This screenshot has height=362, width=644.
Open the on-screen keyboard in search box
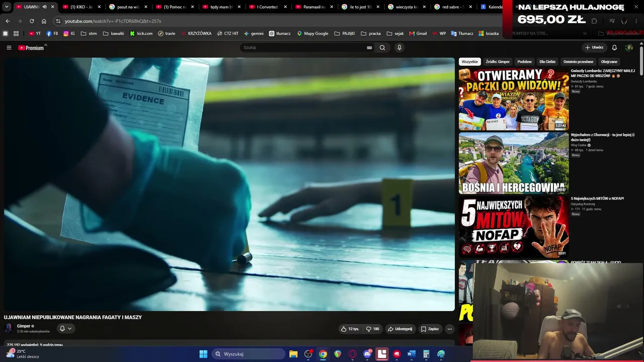[369, 48]
